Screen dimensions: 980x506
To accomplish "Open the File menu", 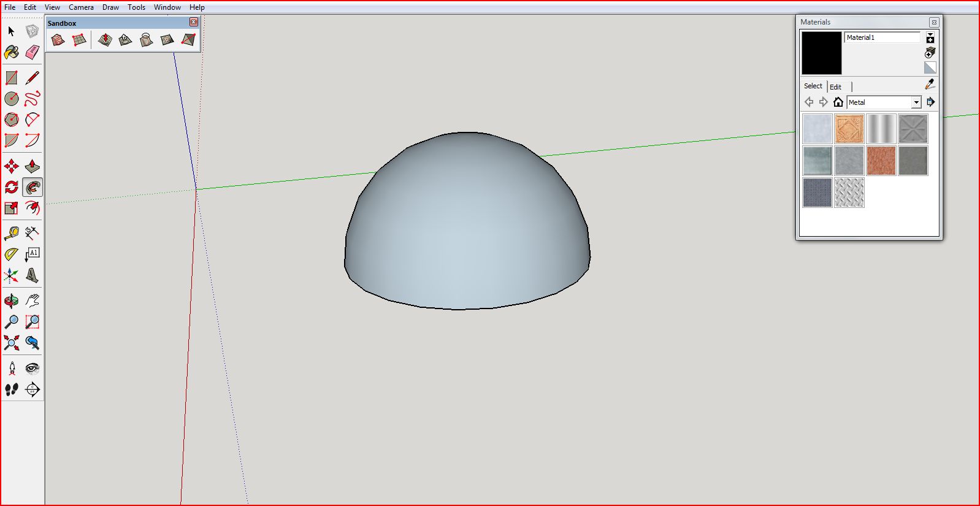I will 10,7.
